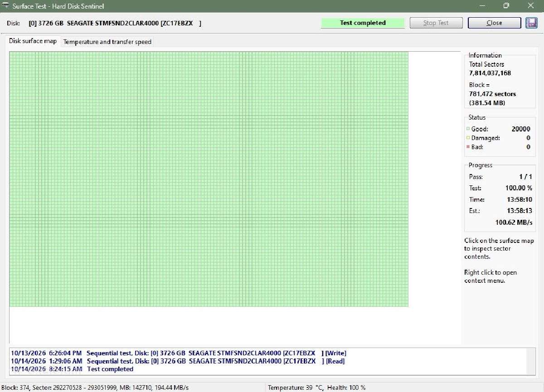Click the Close button

(494, 23)
